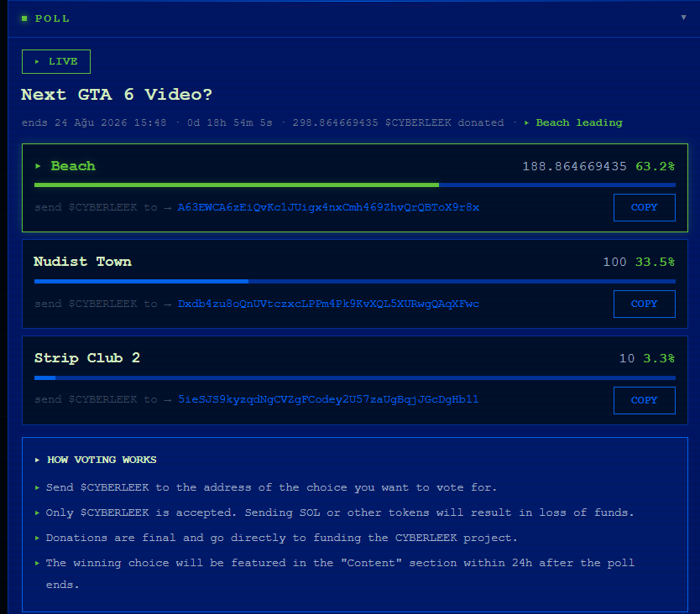The width and height of the screenshot is (700, 614).
Task: Click the Beach leading status text
Action: tap(579, 122)
